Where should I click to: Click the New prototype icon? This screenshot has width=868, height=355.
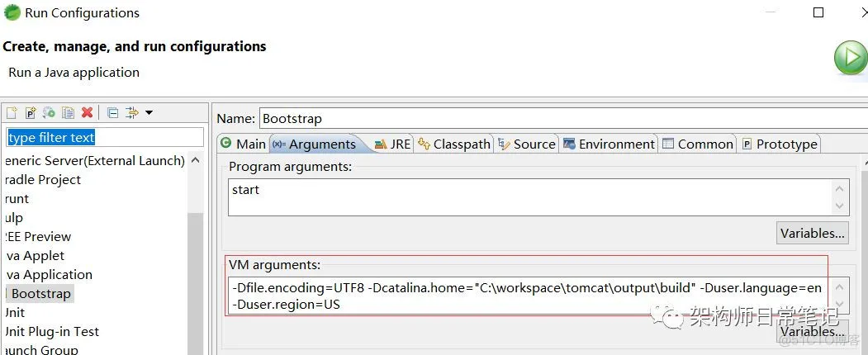click(x=31, y=112)
